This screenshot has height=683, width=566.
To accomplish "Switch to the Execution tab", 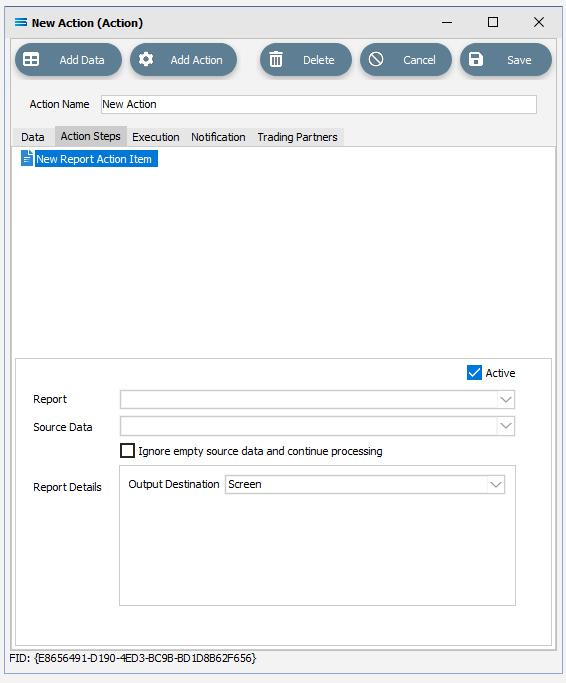I will (x=156, y=137).
